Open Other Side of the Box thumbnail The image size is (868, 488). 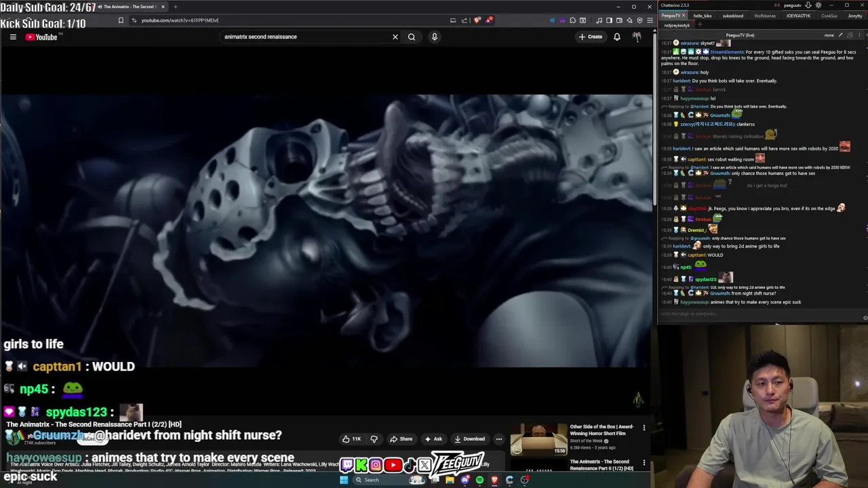pos(539,439)
